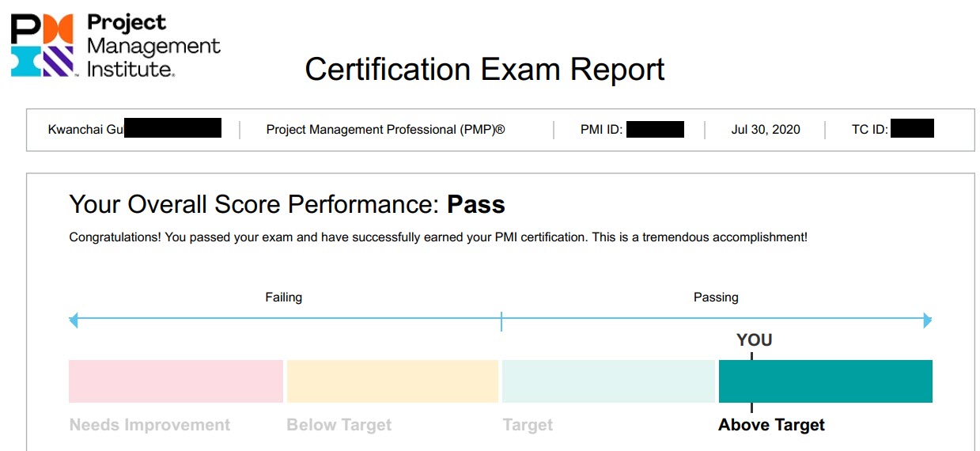Select the light teal Target bar
Viewport: 980px width, 451px height.
608,381
